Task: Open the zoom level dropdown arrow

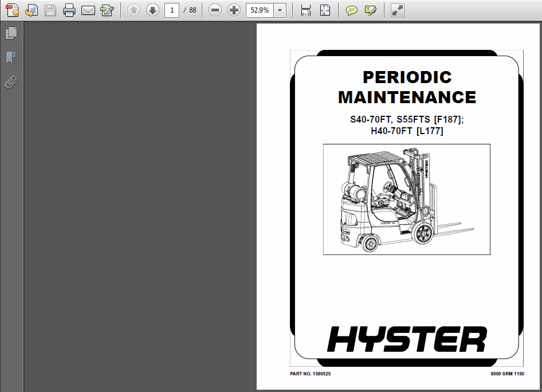Action: [280, 10]
